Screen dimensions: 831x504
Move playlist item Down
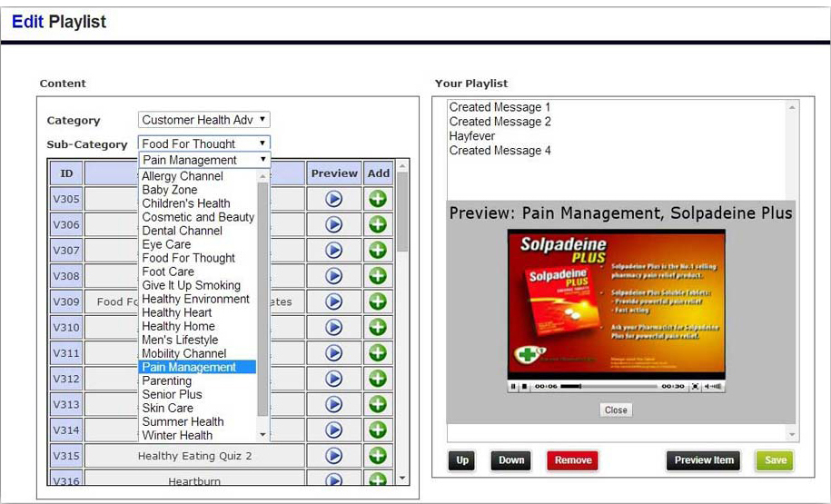pos(511,460)
